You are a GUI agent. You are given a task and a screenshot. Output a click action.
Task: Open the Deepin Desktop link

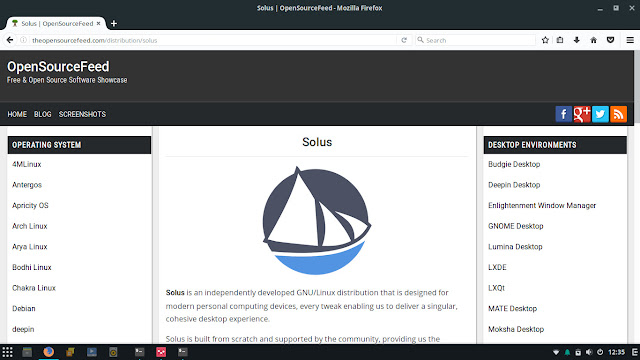(514, 185)
